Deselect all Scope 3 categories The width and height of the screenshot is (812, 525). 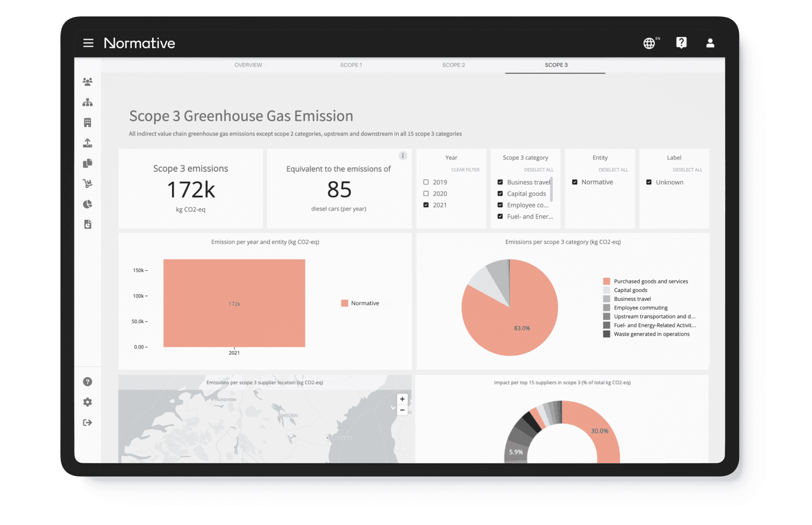pyautogui.click(x=539, y=169)
